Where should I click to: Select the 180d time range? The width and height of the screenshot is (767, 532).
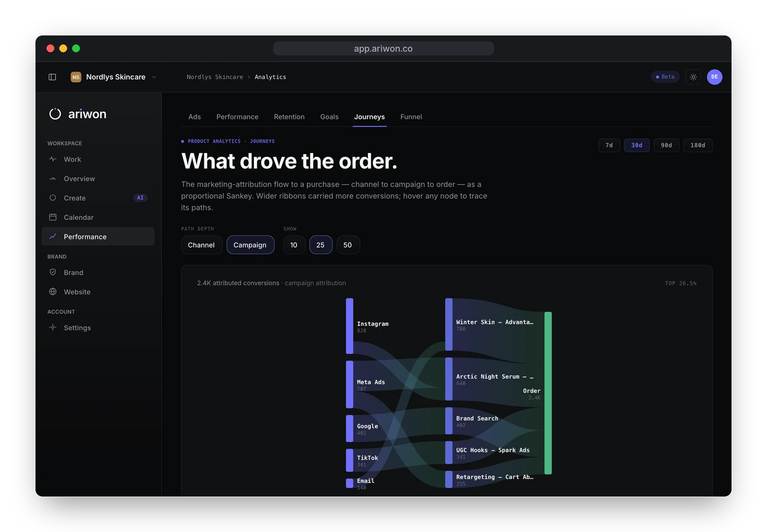[x=698, y=145]
